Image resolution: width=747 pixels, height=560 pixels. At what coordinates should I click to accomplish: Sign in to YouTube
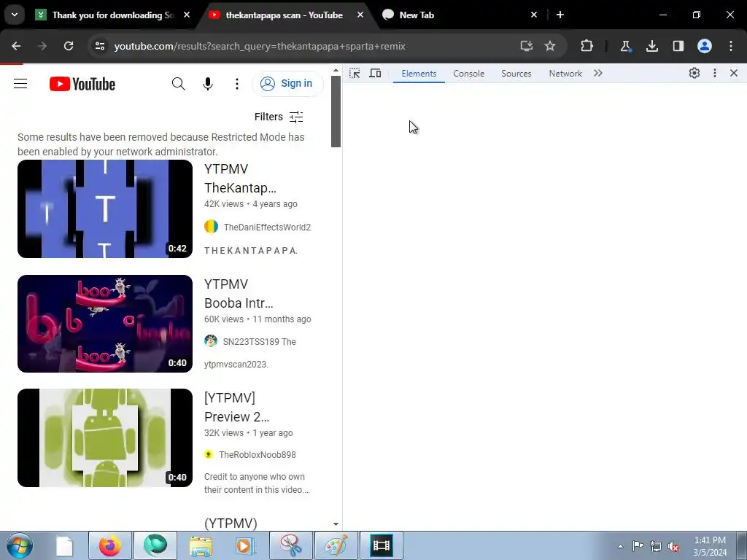coord(287,84)
